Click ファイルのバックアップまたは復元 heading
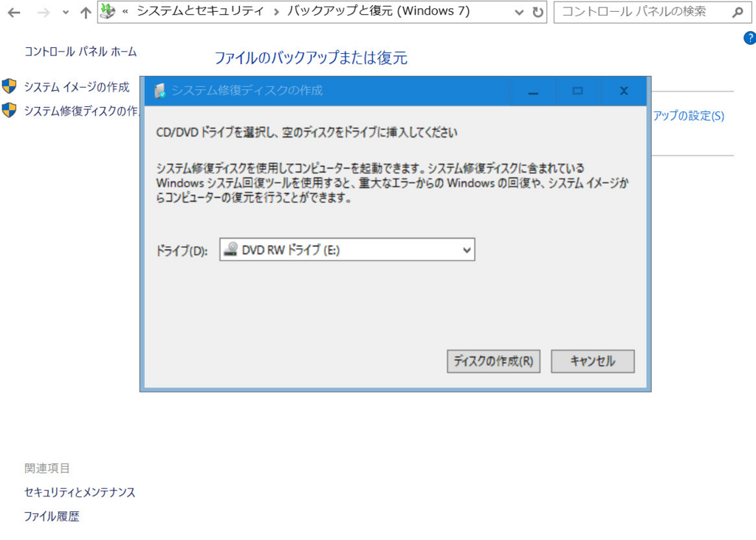This screenshot has height=540, width=756. tap(311, 58)
